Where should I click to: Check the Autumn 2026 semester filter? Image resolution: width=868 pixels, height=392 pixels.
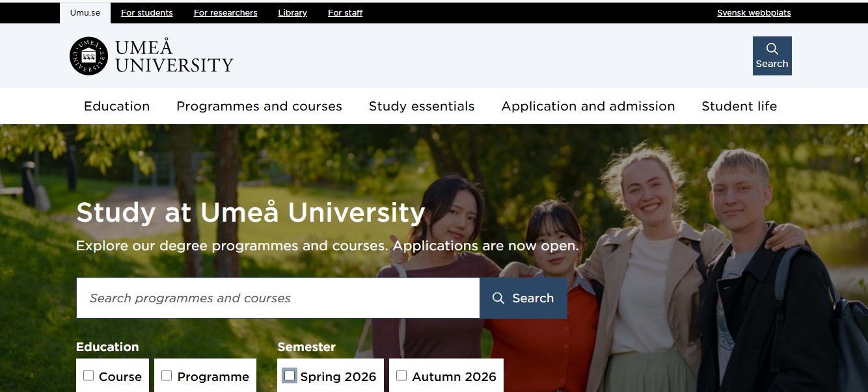[x=401, y=375]
